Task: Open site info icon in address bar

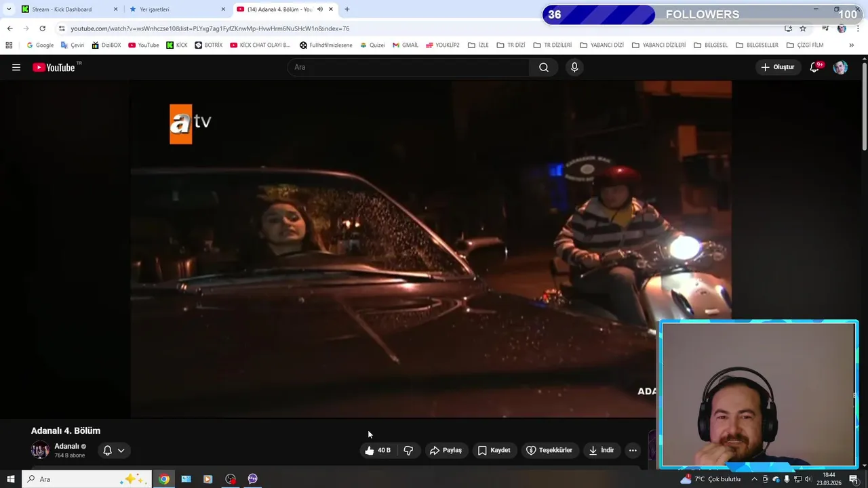Action: pyautogui.click(x=62, y=28)
